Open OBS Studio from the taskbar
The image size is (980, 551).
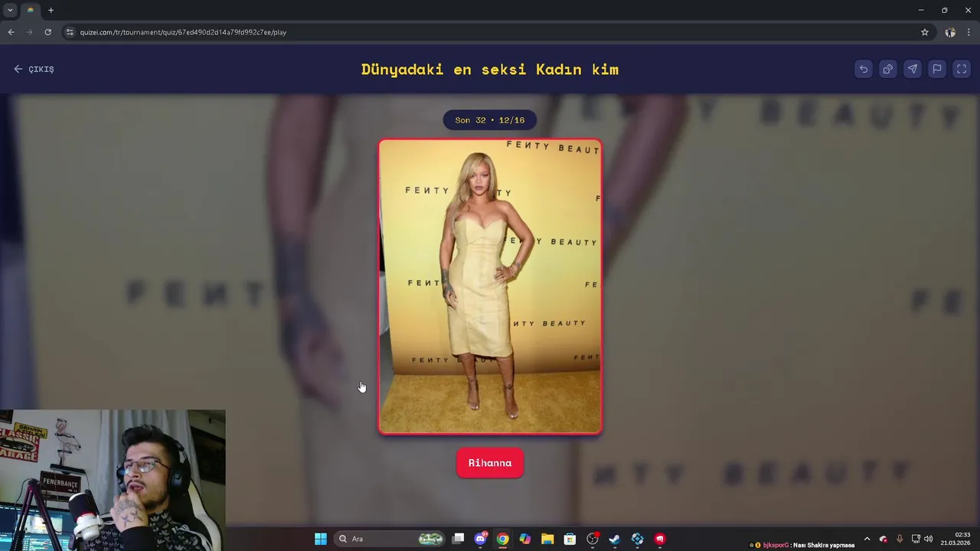pyautogui.click(x=593, y=539)
